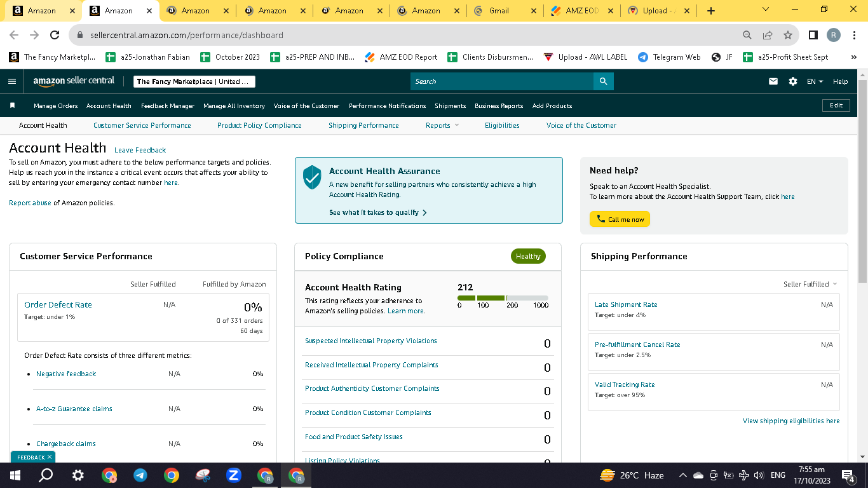Open the Chrome tab search chevron
The image size is (868, 488).
tap(765, 10)
